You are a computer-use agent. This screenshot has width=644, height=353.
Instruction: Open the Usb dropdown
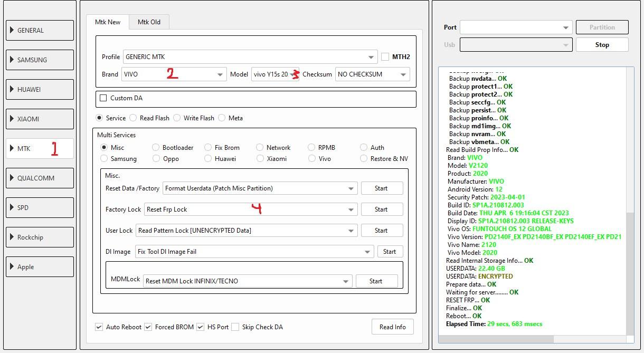point(516,45)
